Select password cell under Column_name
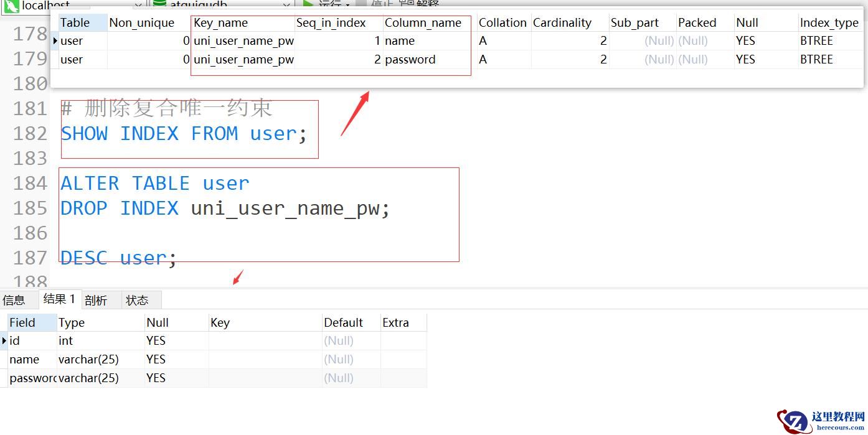The width and height of the screenshot is (868, 435). tap(430, 60)
